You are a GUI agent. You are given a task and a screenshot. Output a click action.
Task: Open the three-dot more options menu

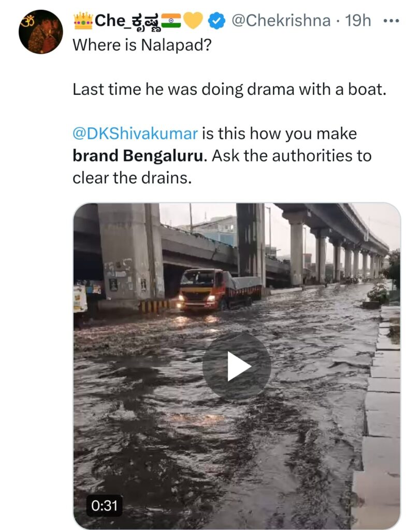point(391,21)
